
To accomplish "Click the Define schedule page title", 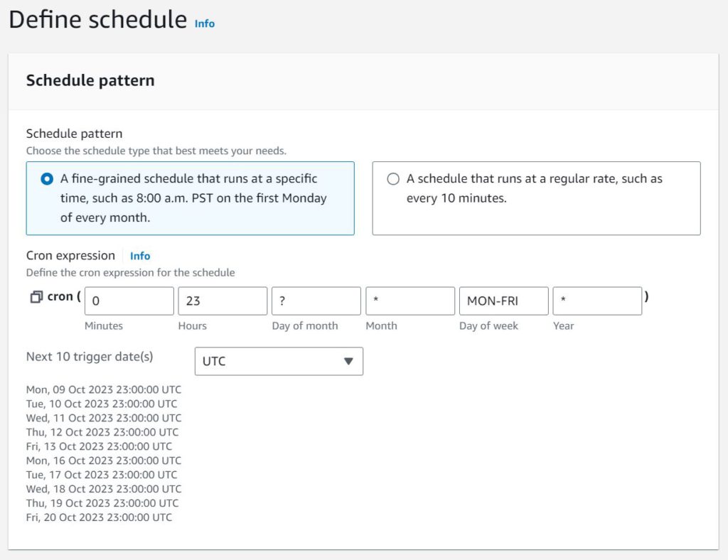I will pyautogui.click(x=98, y=20).
